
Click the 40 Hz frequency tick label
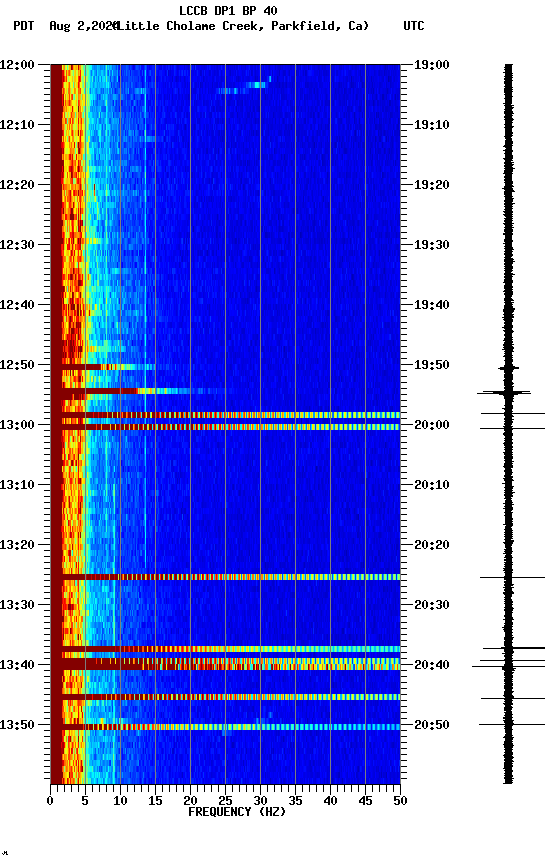pos(330,801)
